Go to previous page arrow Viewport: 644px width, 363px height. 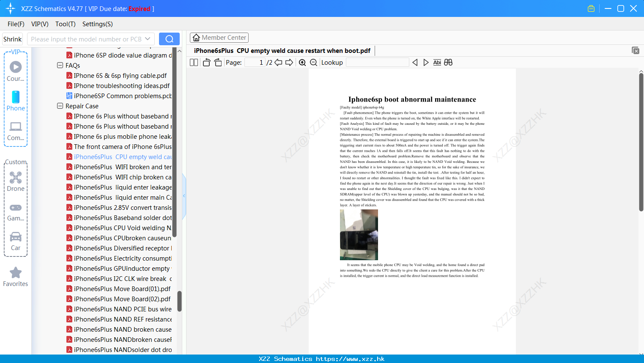pos(278,63)
